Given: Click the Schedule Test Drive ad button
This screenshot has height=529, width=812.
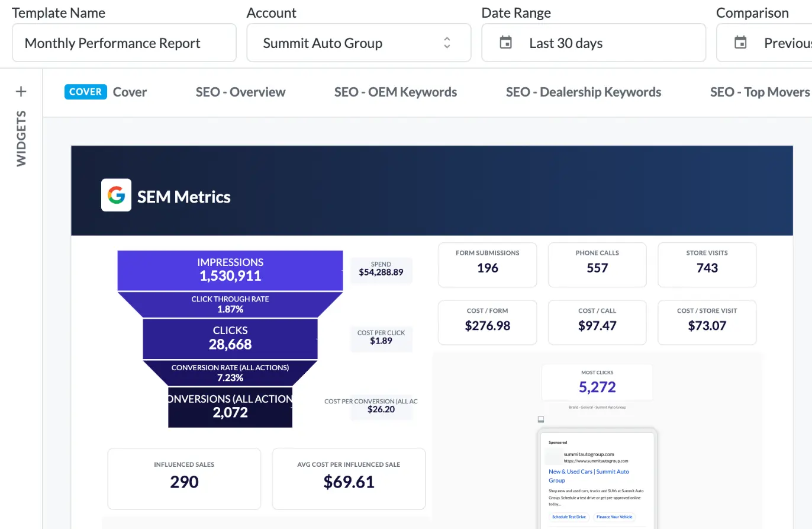Looking at the screenshot, I should point(568,517).
